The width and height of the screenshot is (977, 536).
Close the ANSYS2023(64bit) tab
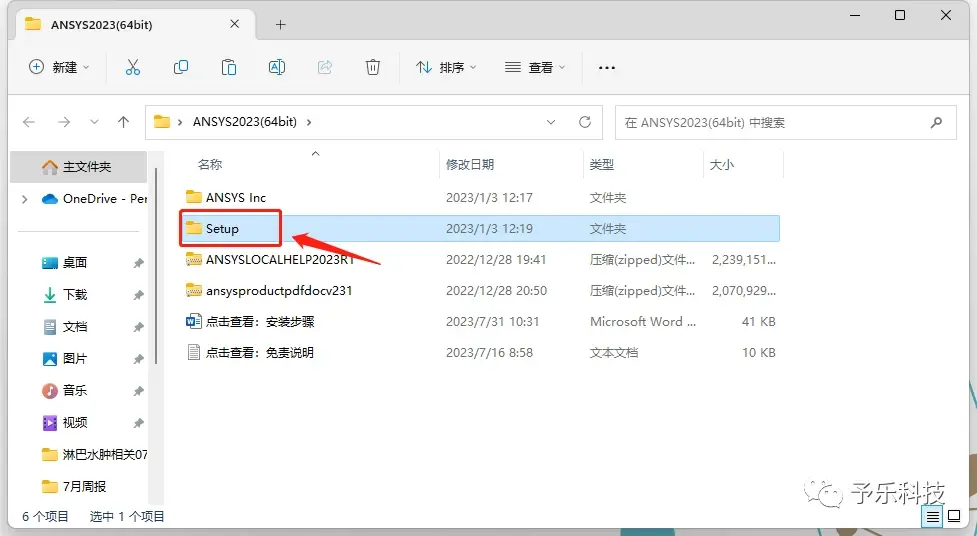pos(234,24)
